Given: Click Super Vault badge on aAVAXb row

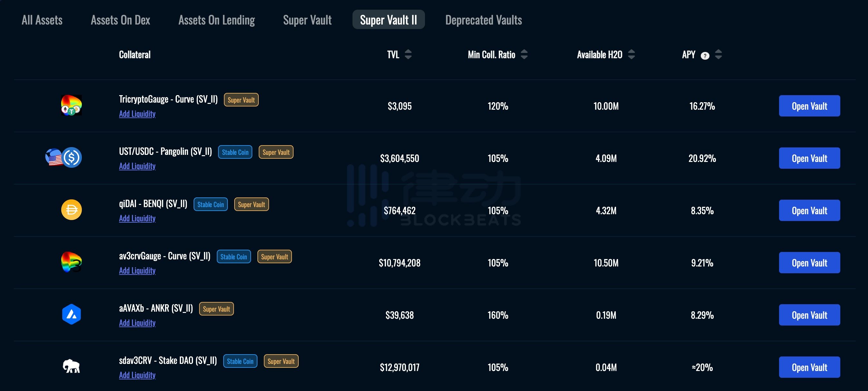Looking at the screenshot, I should point(216,309).
